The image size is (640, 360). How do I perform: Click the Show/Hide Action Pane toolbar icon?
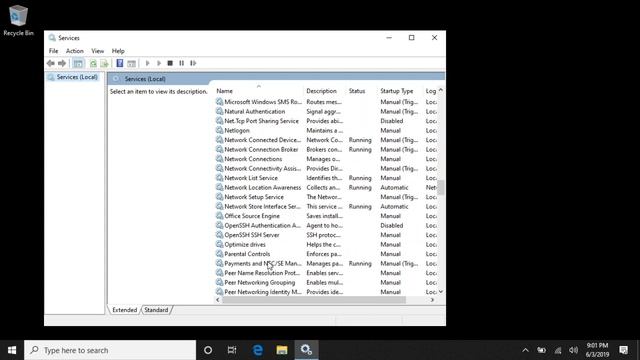(131, 63)
